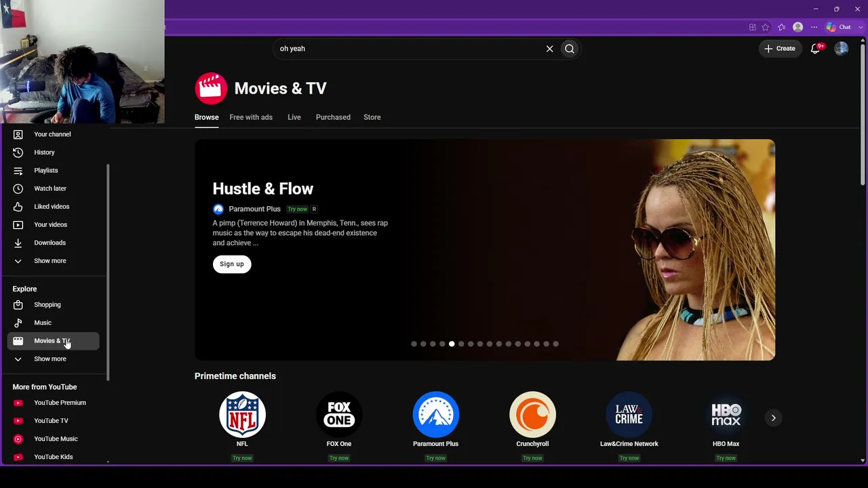Click the Sign up button for Hustle & Flow
Image resolution: width=868 pixels, height=488 pixels.
coord(232,264)
